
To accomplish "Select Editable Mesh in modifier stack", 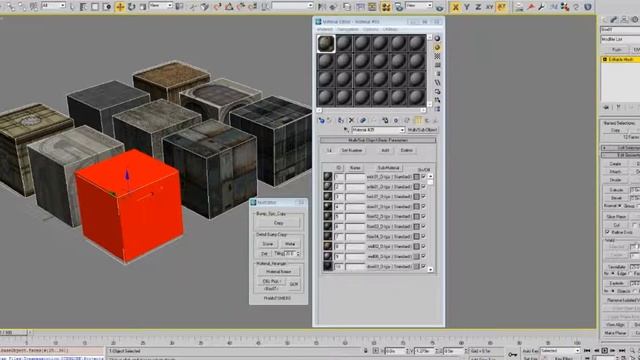I will pyautogui.click(x=620, y=60).
